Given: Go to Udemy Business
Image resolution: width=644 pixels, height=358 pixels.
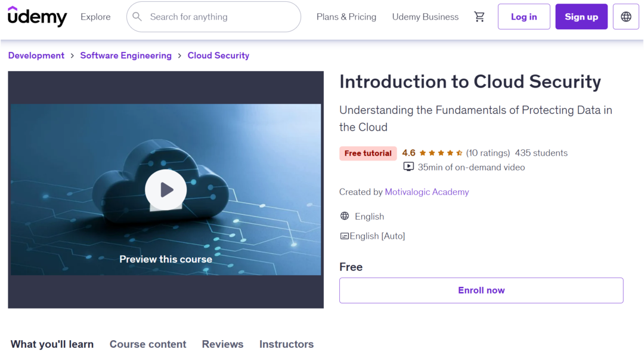Looking at the screenshot, I should point(425,17).
